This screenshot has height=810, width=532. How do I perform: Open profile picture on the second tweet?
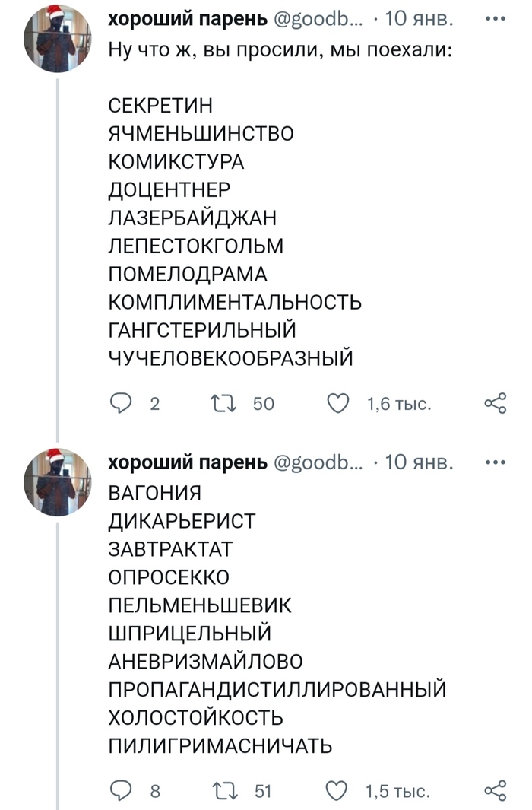[58, 482]
